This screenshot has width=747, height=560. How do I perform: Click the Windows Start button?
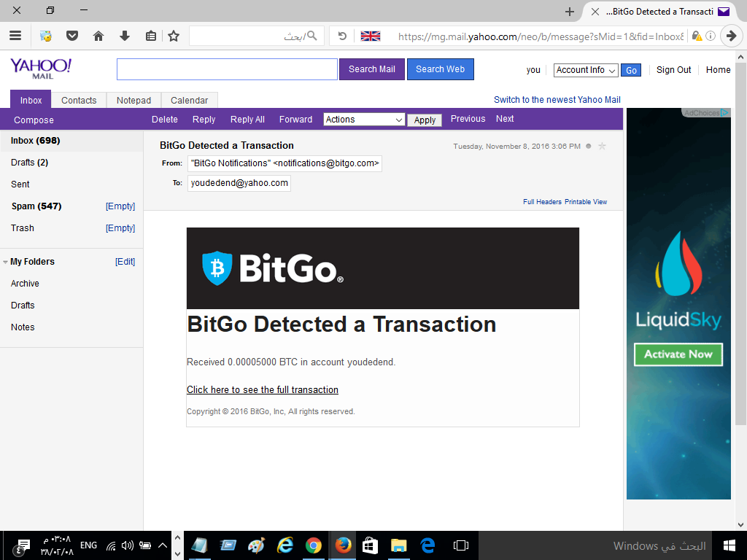tap(729, 545)
